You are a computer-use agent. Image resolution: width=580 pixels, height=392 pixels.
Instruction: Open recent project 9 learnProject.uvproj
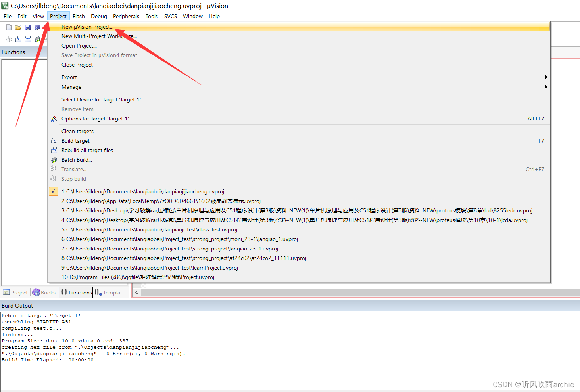tap(299, 268)
